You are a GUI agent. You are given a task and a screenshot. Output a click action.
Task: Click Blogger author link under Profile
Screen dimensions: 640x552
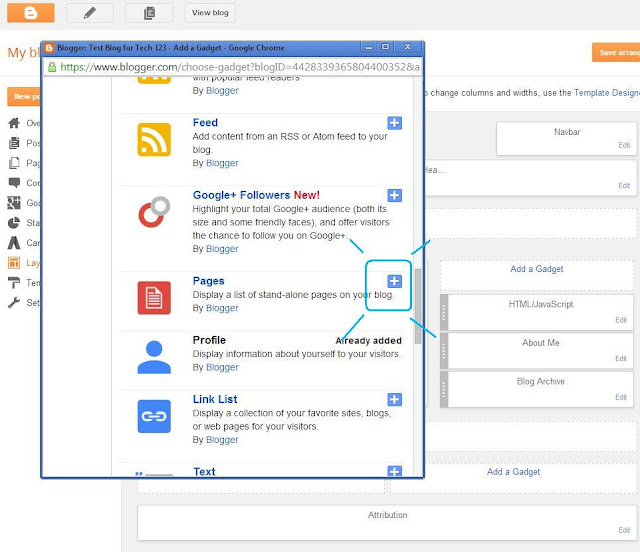222,367
